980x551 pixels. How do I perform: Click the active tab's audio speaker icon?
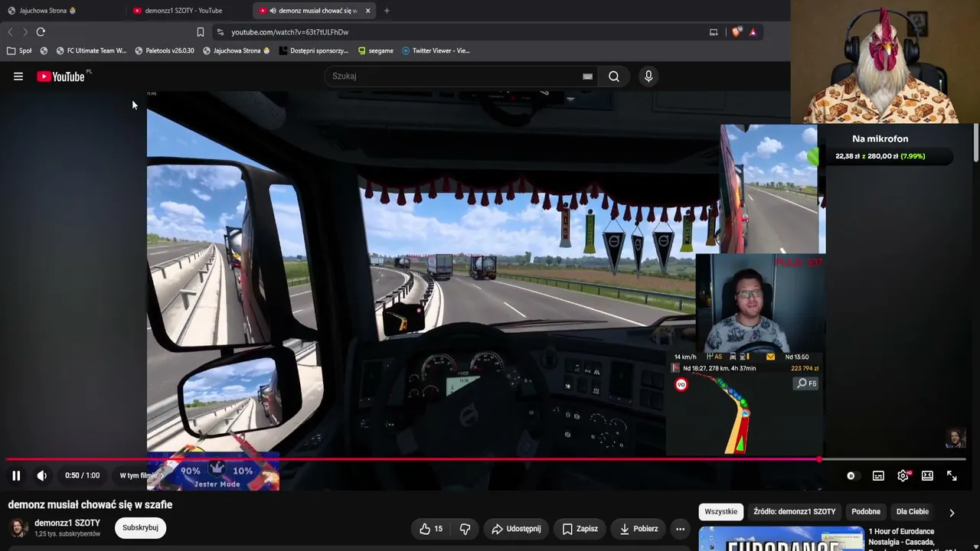(x=273, y=11)
